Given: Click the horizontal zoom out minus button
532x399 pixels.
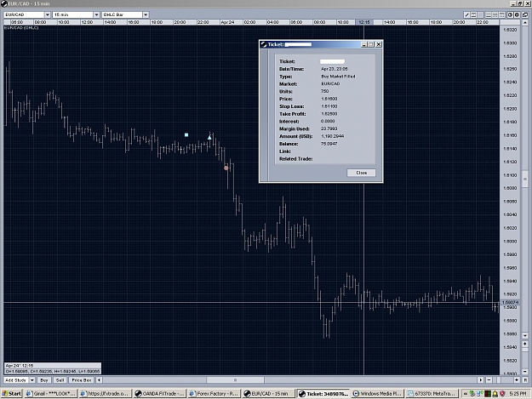Looking at the screenshot, I should tap(489, 380).
